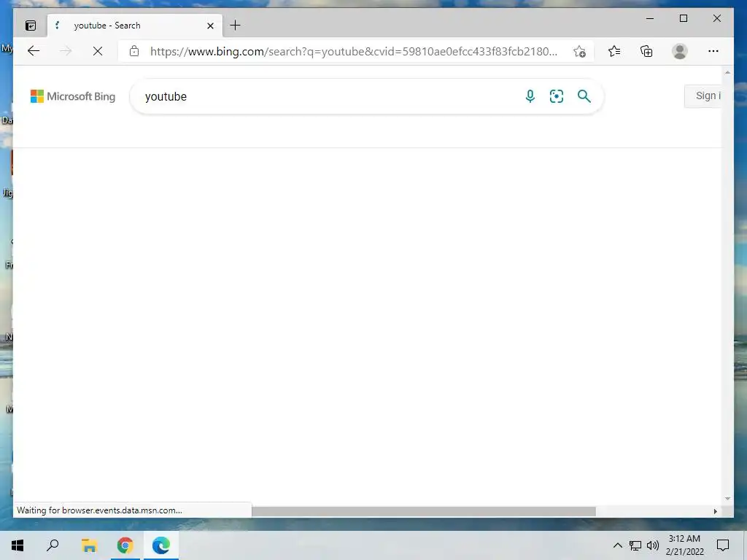Click the horizontal scrollbar thumb

tap(424, 511)
